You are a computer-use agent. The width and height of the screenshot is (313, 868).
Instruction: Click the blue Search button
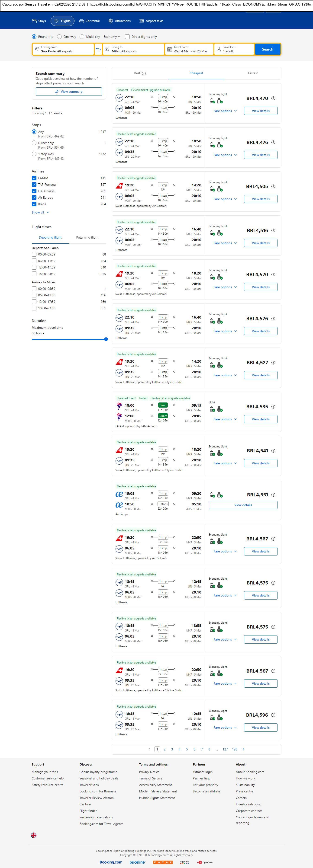click(x=268, y=49)
